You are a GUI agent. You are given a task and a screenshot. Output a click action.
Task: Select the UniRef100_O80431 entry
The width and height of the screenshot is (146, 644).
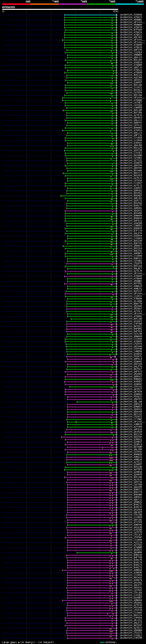point(131,588)
